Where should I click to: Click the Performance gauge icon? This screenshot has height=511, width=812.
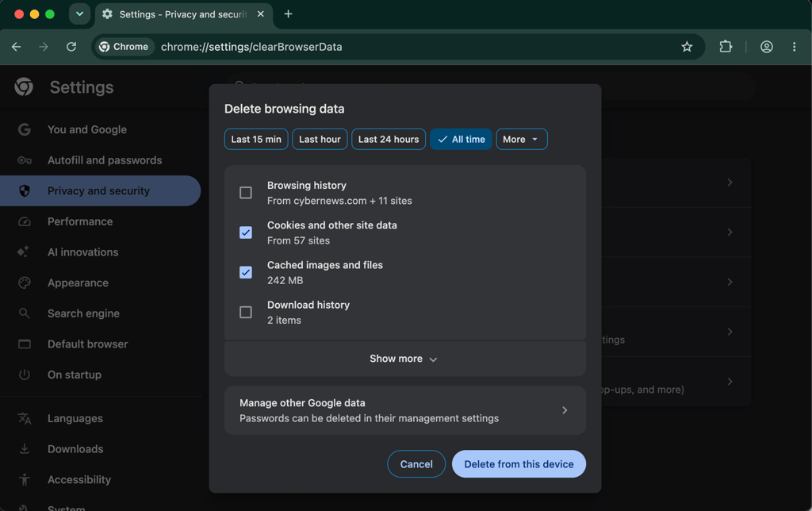pyautogui.click(x=25, y=221)
